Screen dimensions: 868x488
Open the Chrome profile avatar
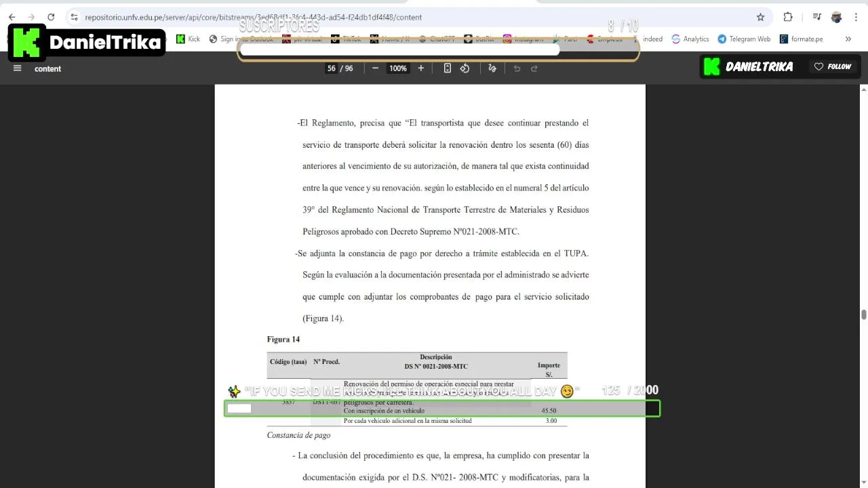836,17
